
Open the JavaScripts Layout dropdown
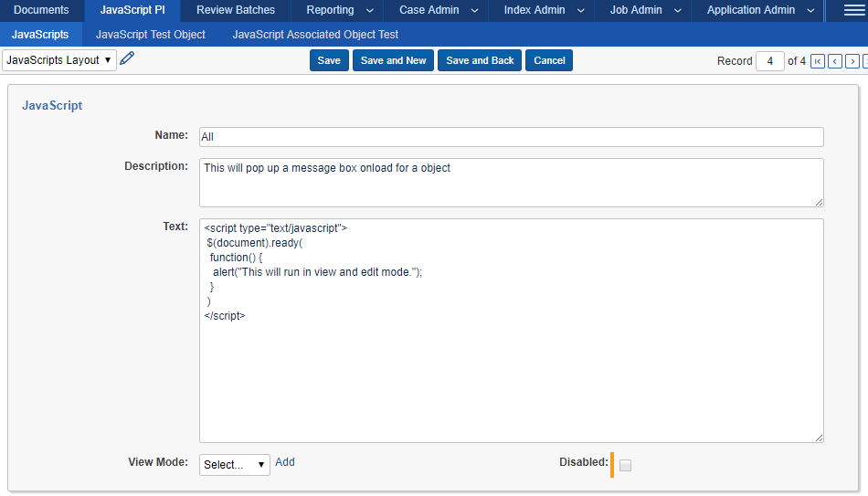[59, 59]
